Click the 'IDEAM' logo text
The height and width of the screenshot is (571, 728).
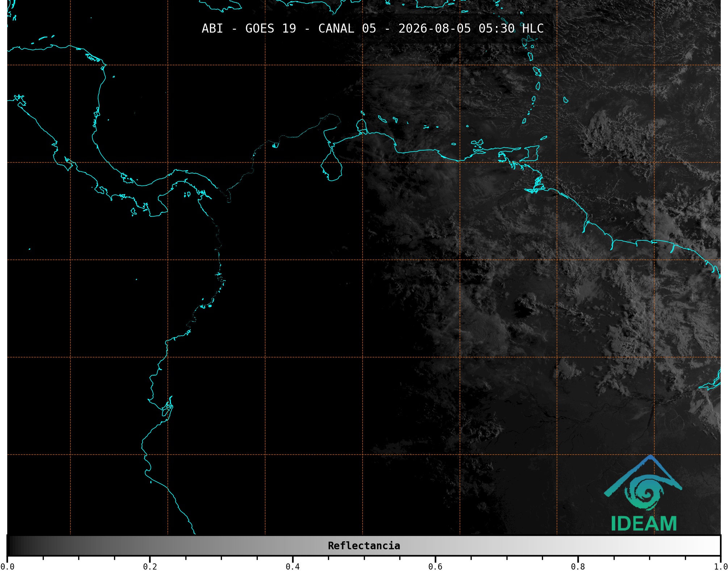644,524
